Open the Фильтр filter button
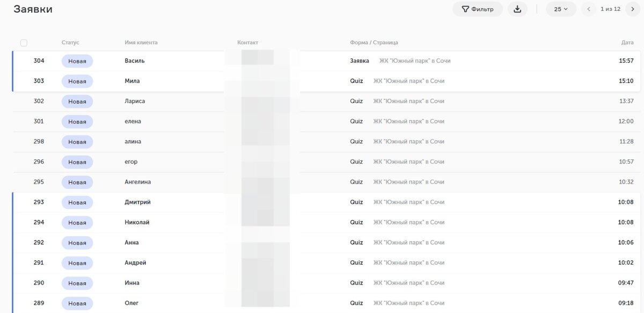The image size is (644, 313). 478,9
